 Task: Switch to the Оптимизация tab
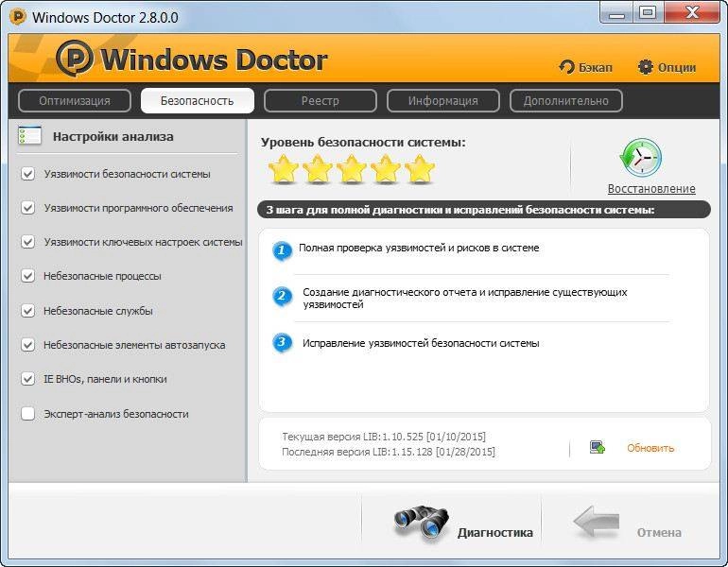click(75, 101)
